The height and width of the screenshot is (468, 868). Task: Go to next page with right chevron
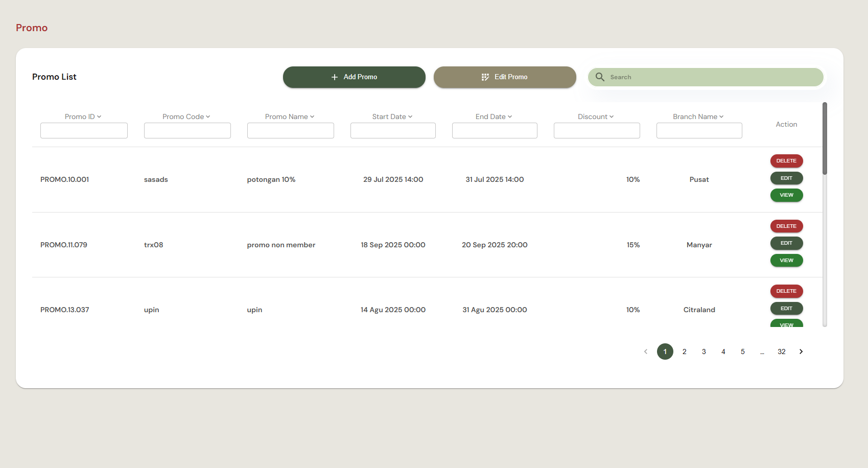[801, 352]
